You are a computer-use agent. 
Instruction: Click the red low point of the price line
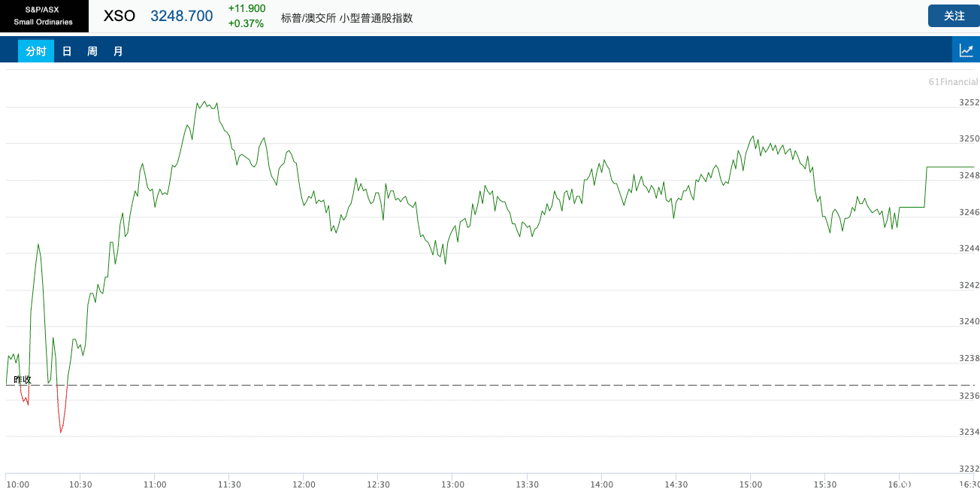pyautogui.click(x=61, y=432)
